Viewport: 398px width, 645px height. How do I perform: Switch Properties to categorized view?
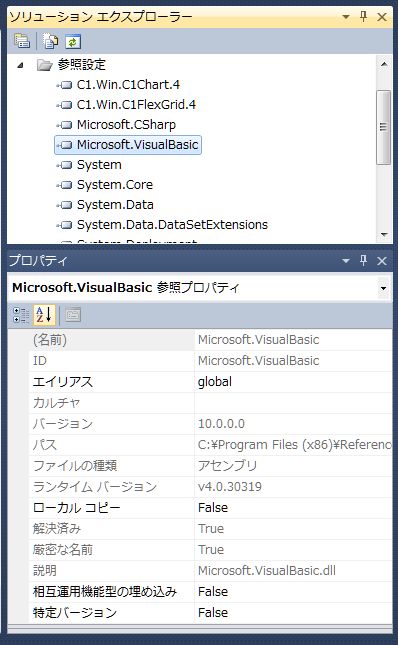click(x=21, y=315)
